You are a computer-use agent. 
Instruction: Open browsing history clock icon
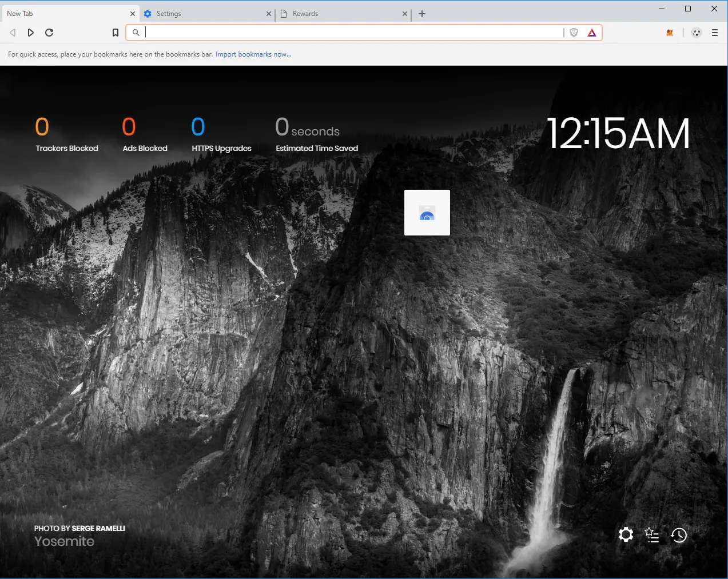pyautogui.click(x=679, y=535)
